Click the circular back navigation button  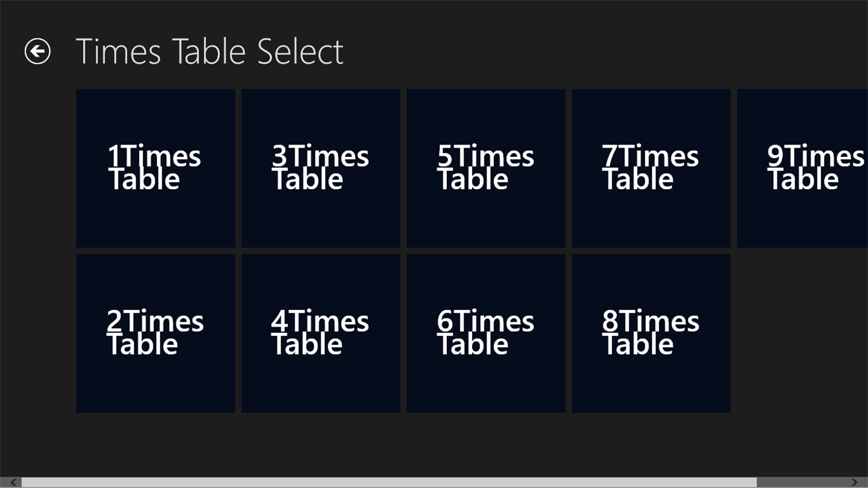(x=38, y=50)
